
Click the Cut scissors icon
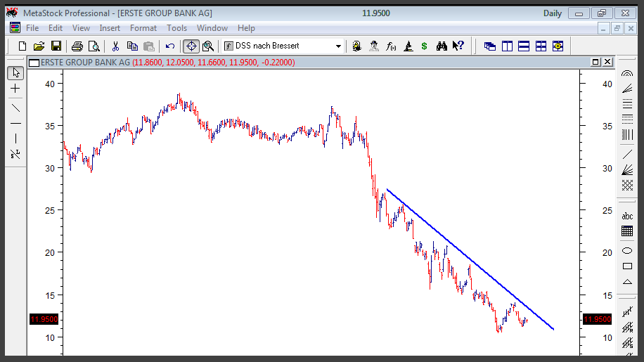click(115, 46)
